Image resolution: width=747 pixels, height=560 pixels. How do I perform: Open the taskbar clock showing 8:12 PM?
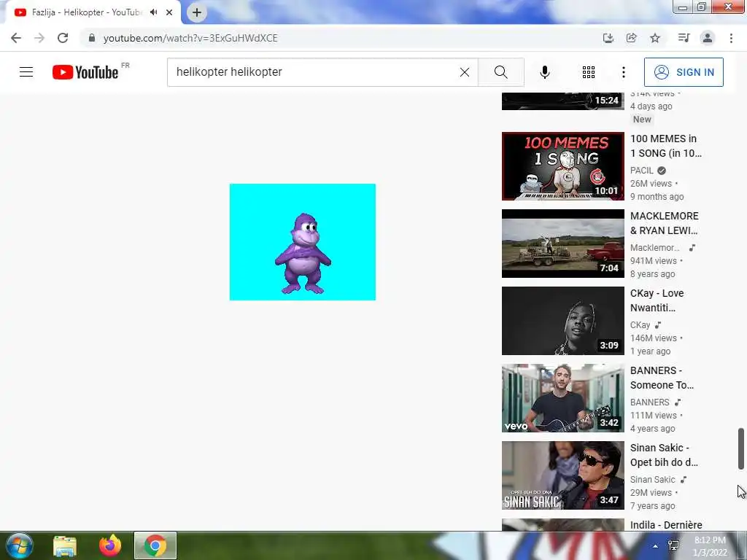710,546
